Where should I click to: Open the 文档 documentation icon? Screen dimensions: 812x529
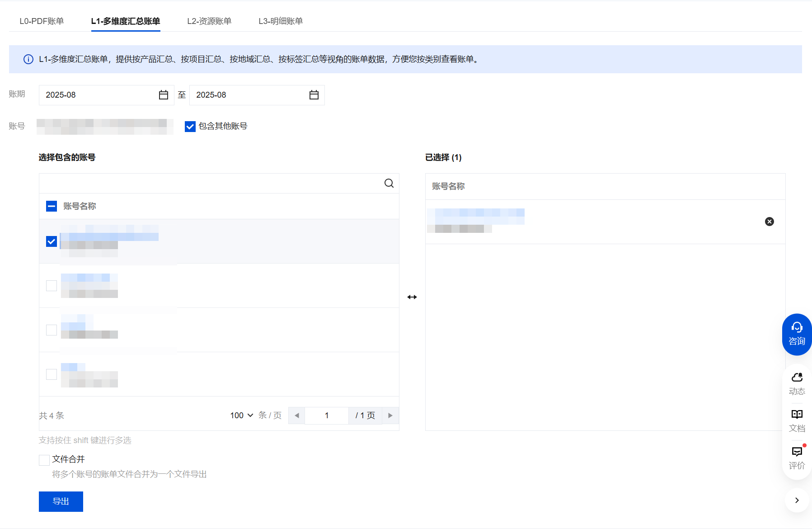[x=797, y=420]
